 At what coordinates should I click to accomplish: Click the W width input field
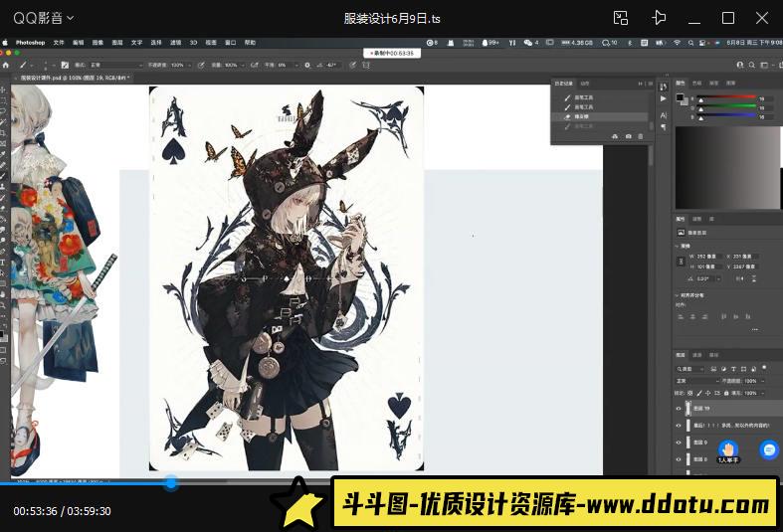707,257
